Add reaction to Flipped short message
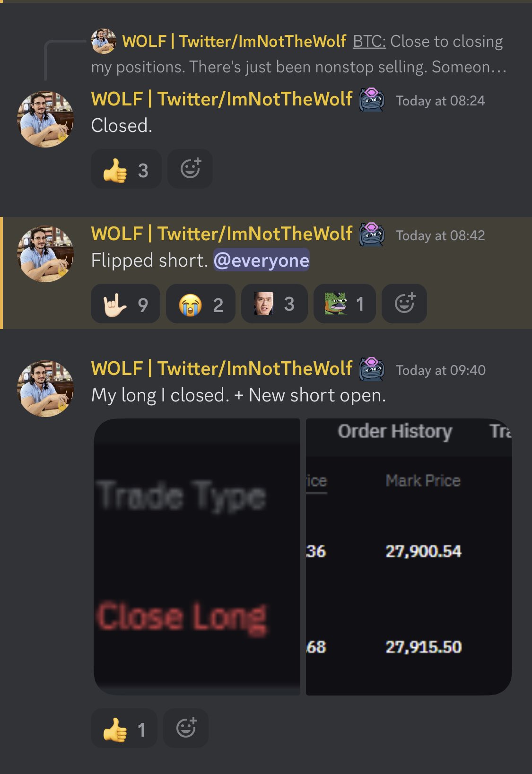This screenshot has width=532, height=774. [404, 304]
